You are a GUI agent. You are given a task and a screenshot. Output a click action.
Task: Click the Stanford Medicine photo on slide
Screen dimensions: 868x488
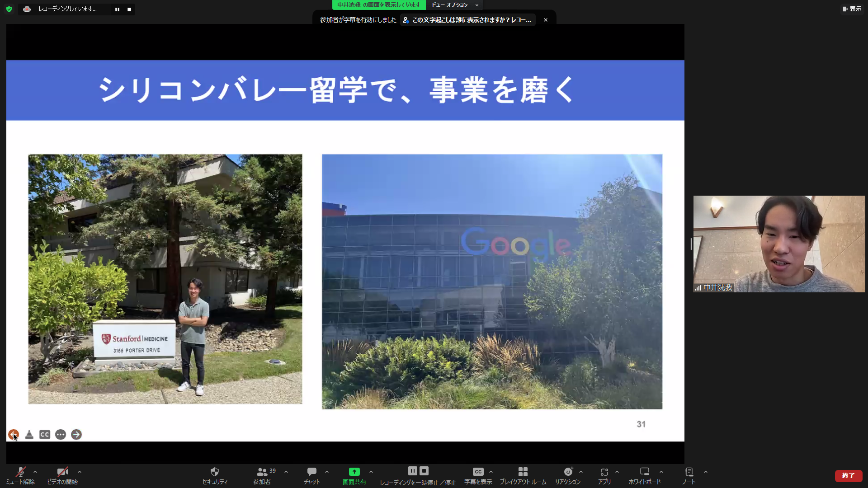coord(165,279)
